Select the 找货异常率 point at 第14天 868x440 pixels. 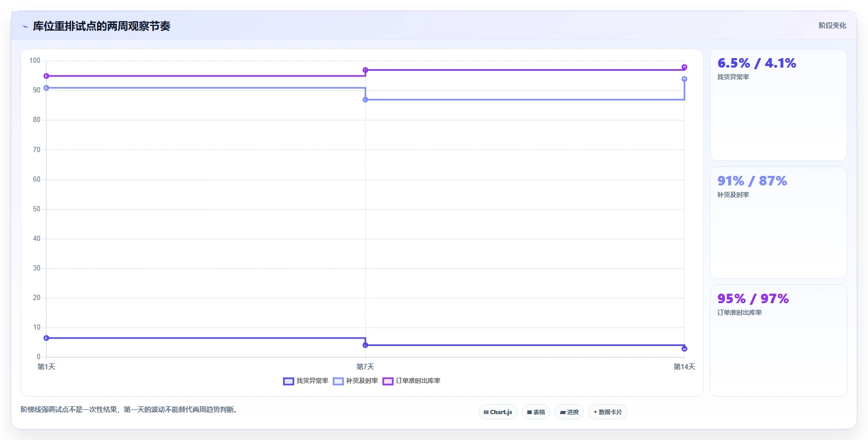pyautogui.click(x=685, y=349)
